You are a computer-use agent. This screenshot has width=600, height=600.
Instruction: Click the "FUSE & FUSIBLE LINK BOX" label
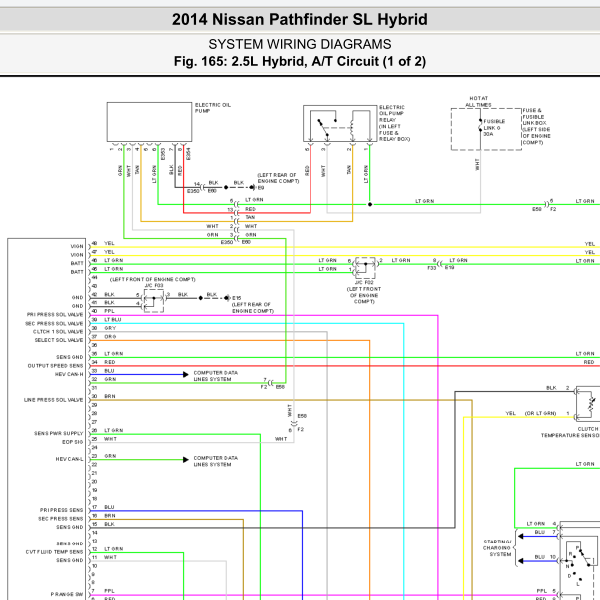(536, 126)
